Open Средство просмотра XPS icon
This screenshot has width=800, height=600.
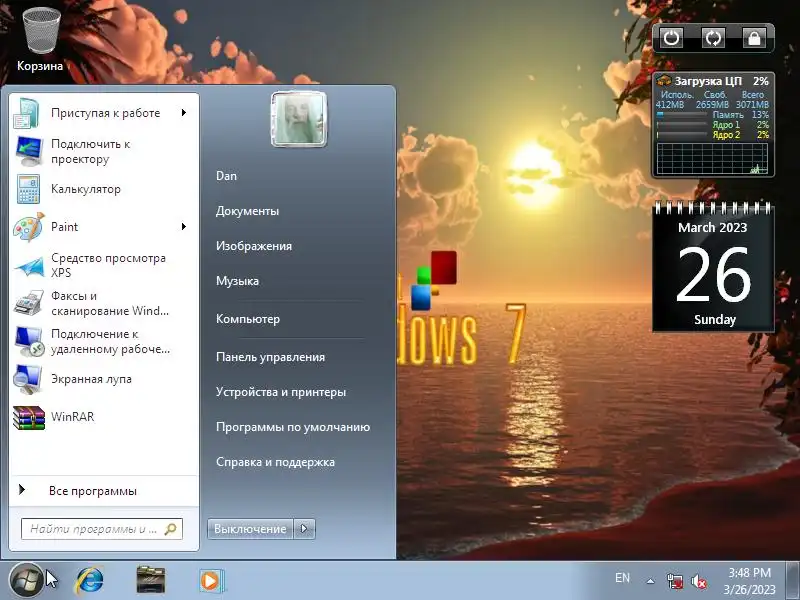(29, 265)
